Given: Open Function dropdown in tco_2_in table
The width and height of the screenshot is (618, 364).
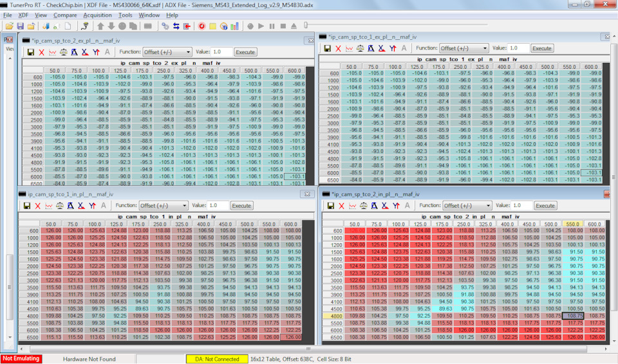Looking at the screenshot, I should tap(467, 206).
